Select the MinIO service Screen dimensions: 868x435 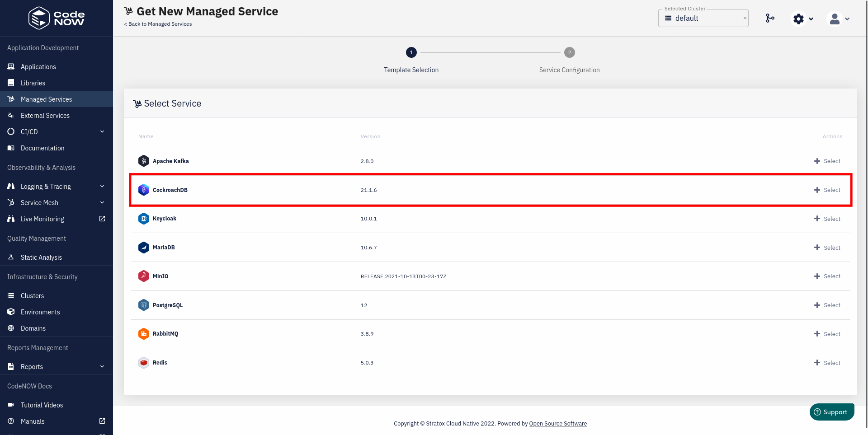(x=827, y=276)
